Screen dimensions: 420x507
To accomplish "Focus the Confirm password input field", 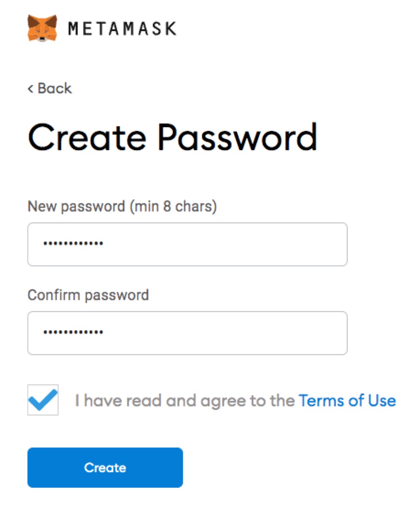I will tap(188, 333).
